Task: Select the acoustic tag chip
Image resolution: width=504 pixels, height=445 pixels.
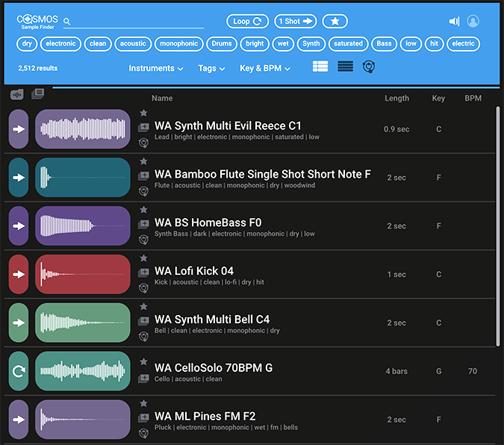Action: tap(133, 44)
